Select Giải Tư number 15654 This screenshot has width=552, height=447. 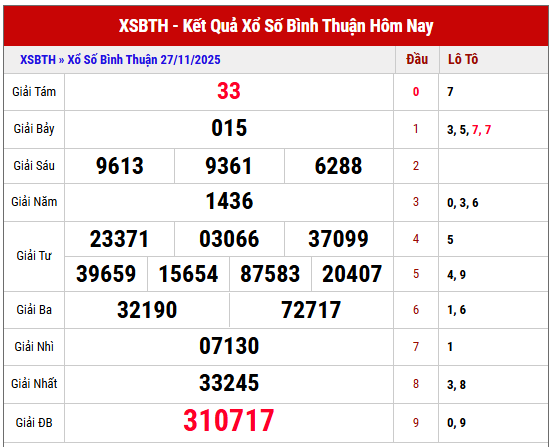(188, 274)
